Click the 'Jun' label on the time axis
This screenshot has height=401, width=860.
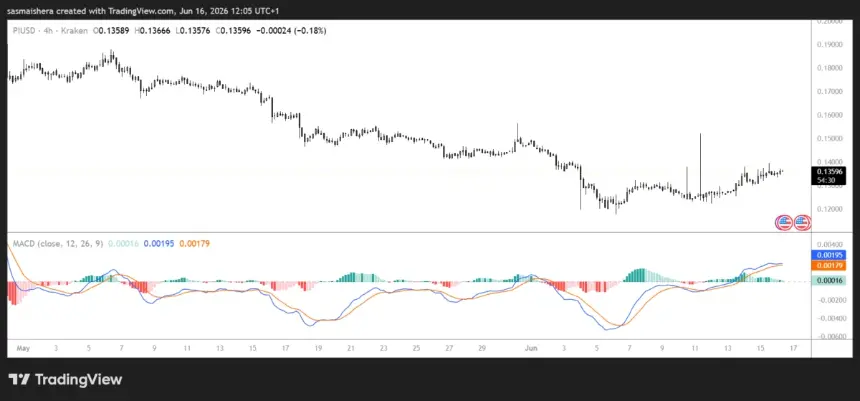[532, 348]
